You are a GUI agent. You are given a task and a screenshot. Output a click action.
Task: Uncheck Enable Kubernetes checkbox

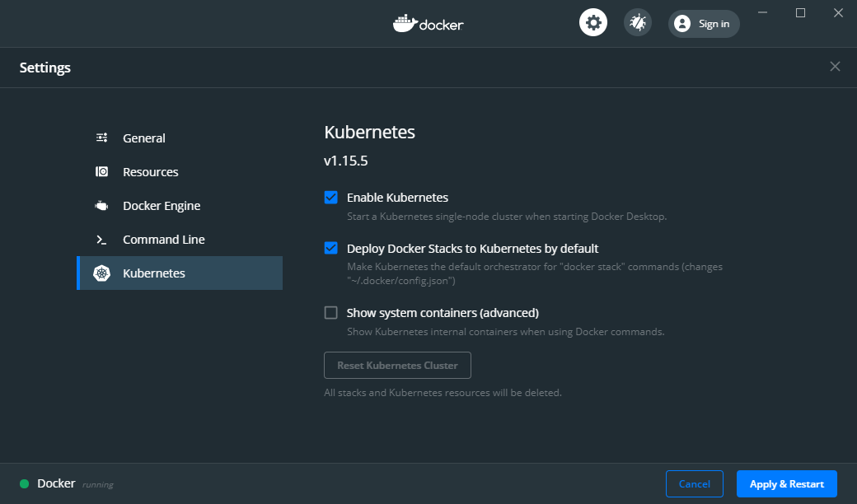(x=330, y=197)
